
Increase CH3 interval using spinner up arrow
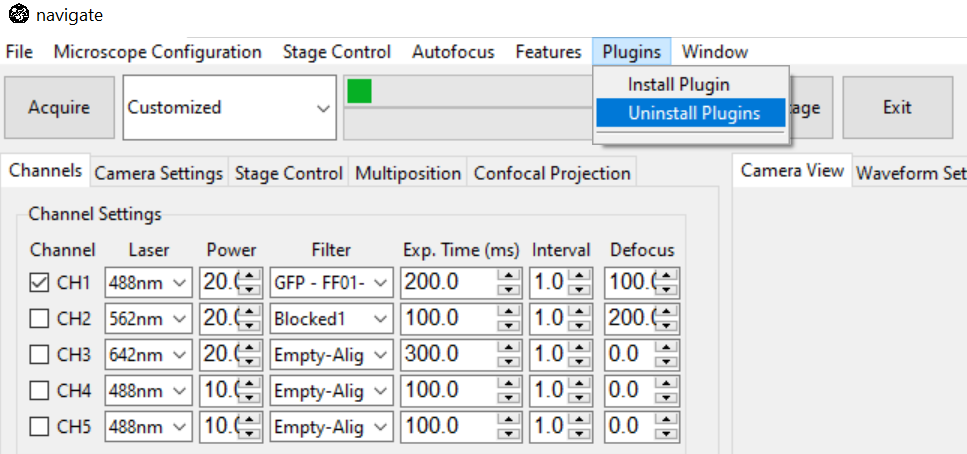coord(578,348)
